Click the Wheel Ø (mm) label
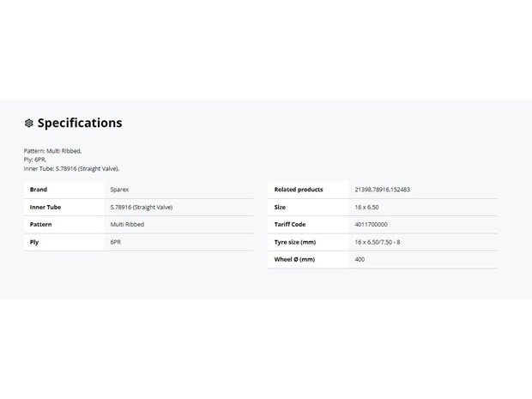Screen dimensions: 532x399 (294, 259)
